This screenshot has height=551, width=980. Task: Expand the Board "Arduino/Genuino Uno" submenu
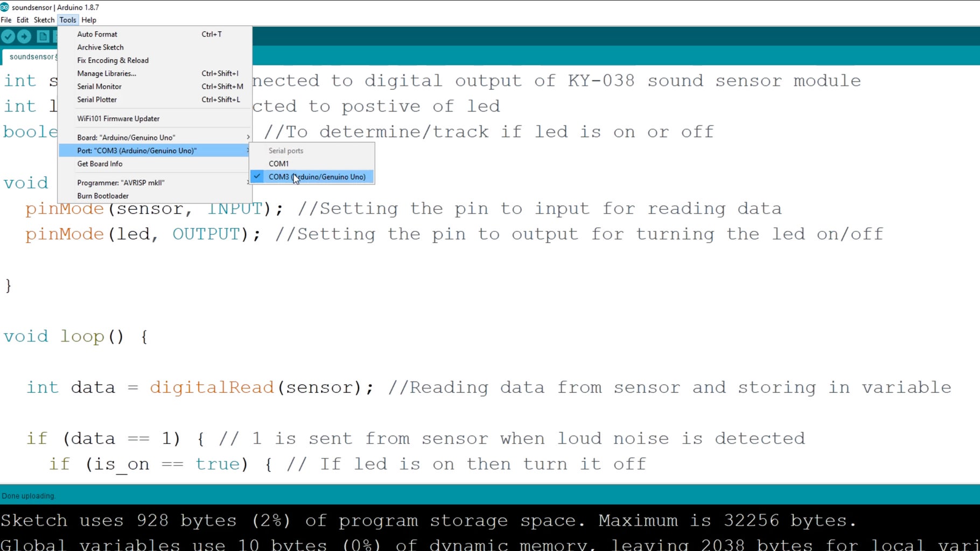(155, 137)
